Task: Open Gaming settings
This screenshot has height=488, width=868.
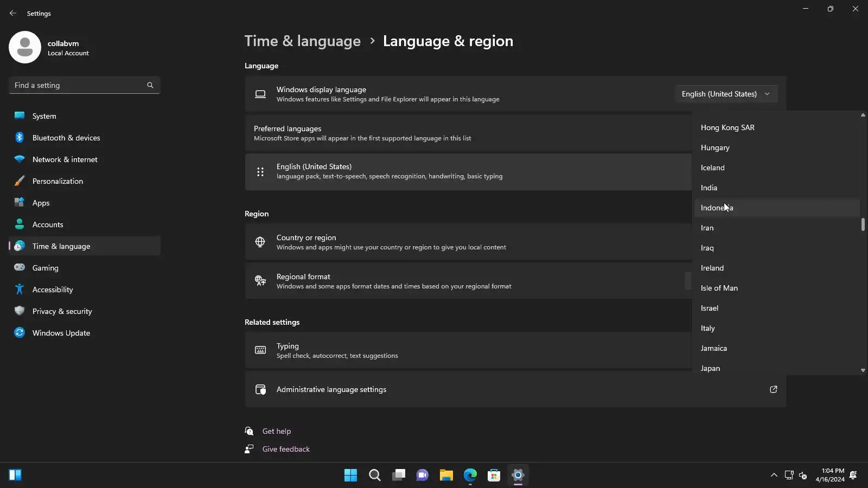Action: tap(85, 268)
